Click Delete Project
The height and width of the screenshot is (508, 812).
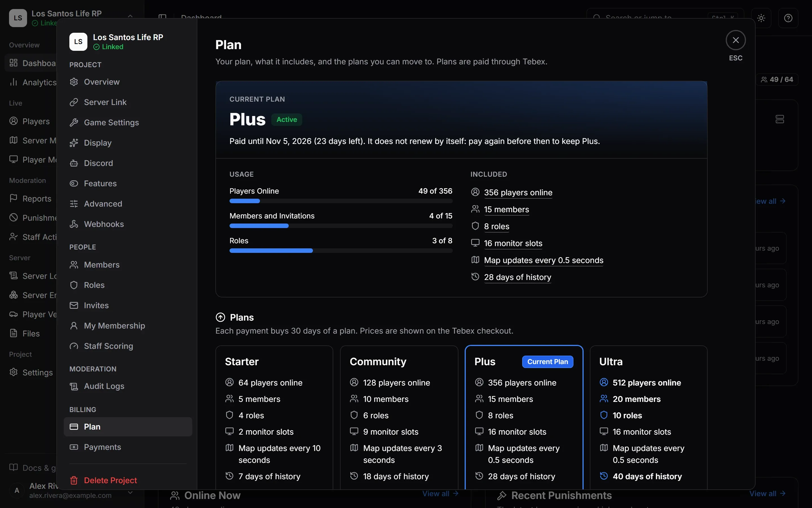point(127,480)
